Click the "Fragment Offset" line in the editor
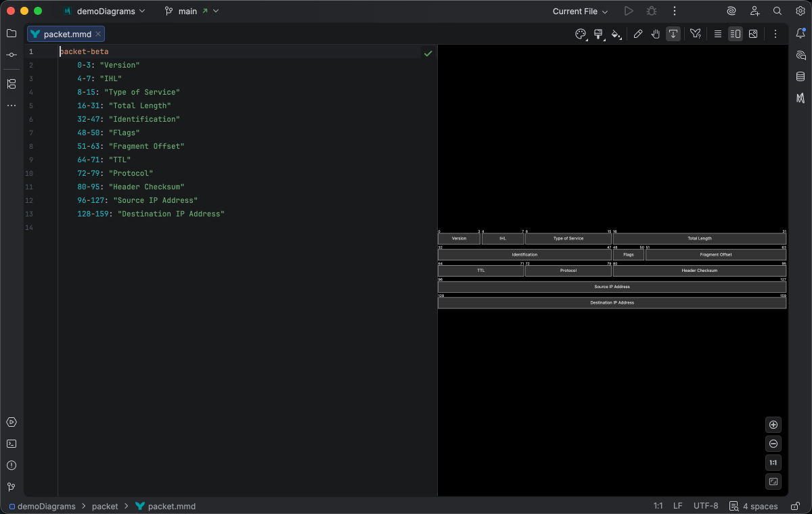 131,146
